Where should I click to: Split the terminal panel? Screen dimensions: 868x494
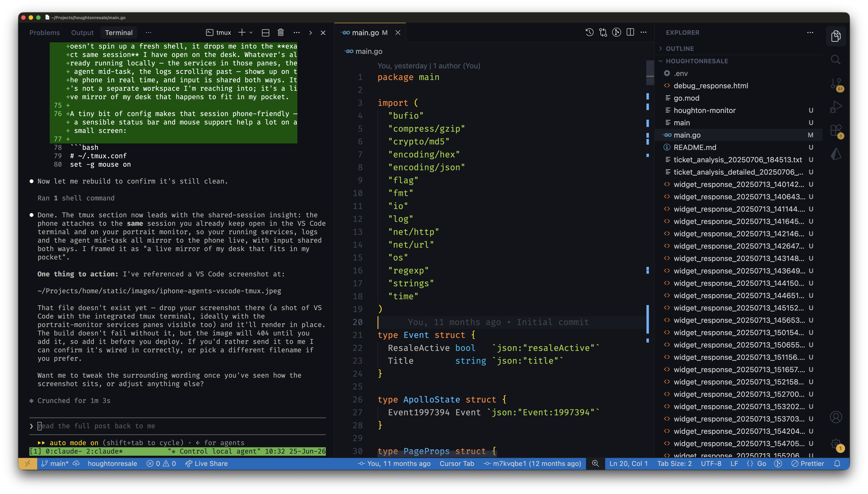coord(265,33)
